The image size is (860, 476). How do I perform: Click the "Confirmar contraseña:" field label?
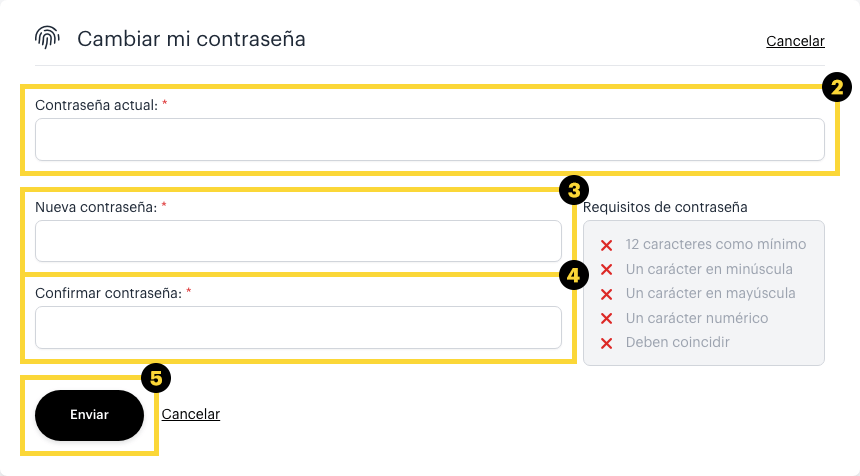point(108,294)
